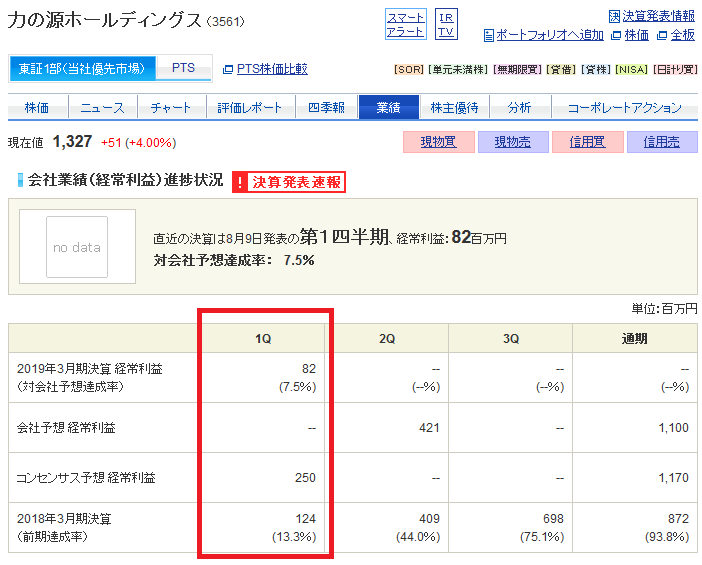
Task: Click the window icon beside 全板
Action: [662, 35]
